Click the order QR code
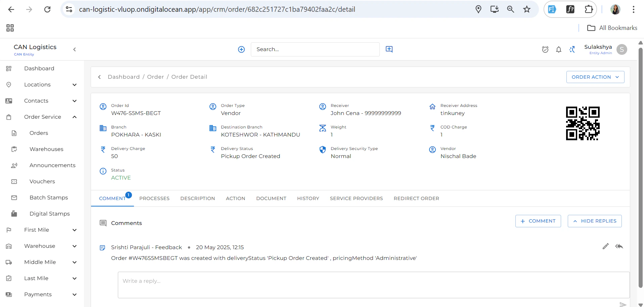 [x=583, y=123]
